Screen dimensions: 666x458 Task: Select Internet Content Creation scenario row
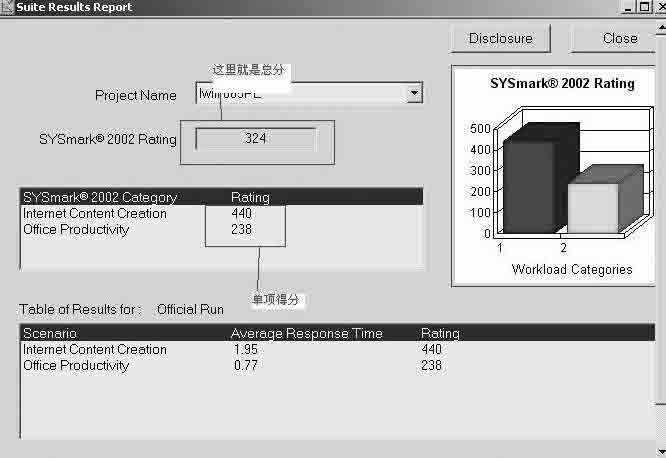pyautogui.click(x=95, y=349)
